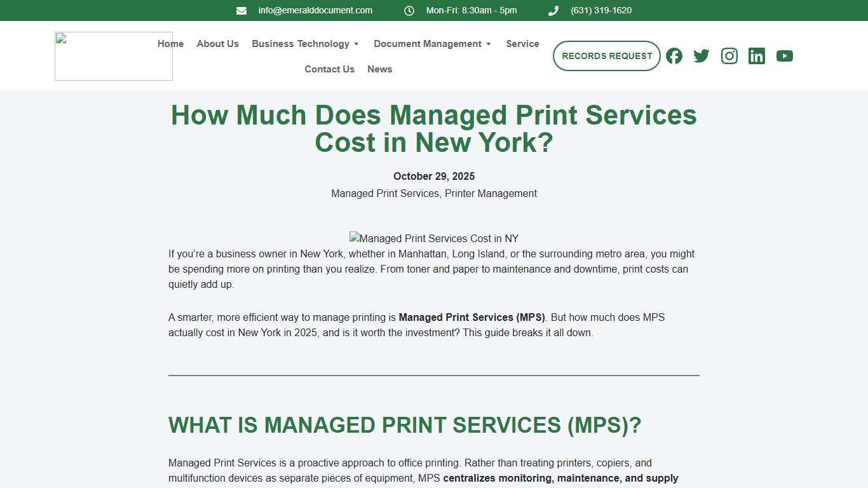The width and height of the screenshot is (868, 488).
Task: Open the Instagram icon
Action: pos(729,56)
